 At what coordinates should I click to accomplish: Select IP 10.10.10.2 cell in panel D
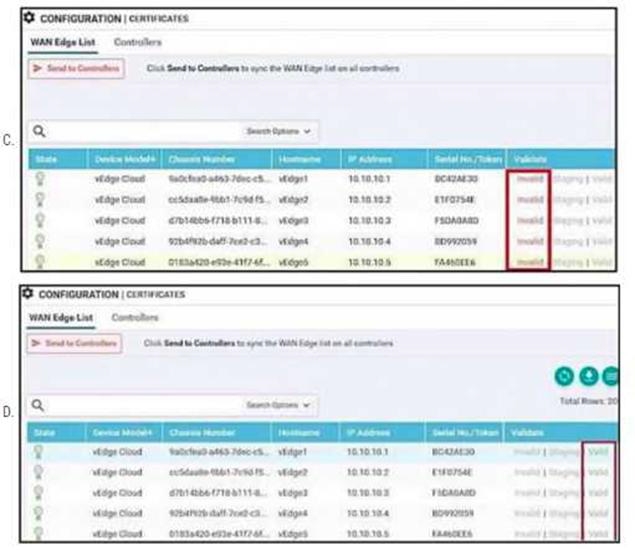pyautogui.click(x=368, y=472)
